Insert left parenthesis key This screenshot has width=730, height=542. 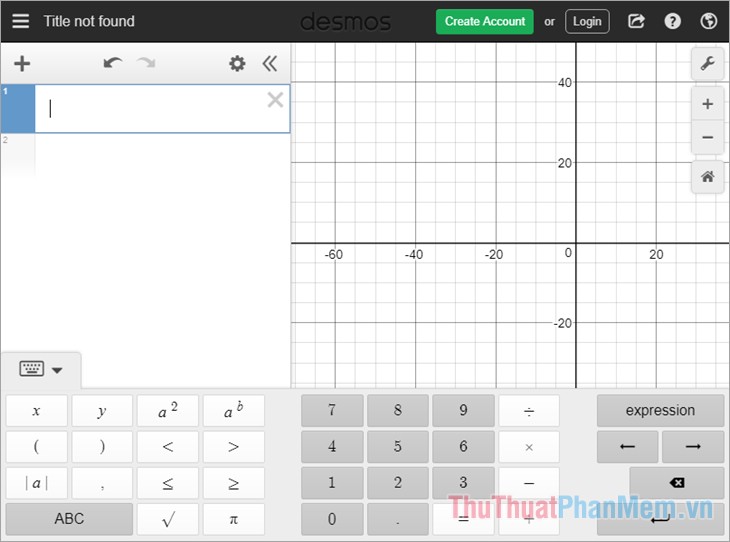pyautogui.click(x=36, y=447)
